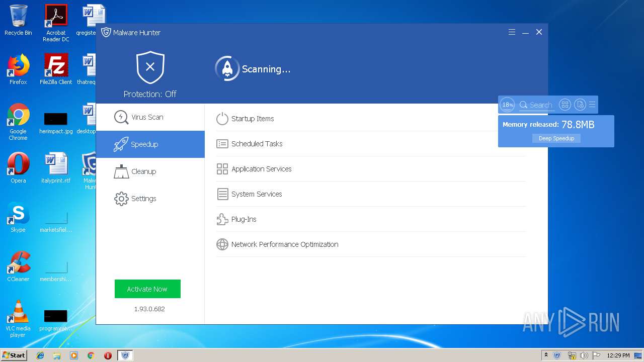Click the Virus Scan magnifier icon
The width and height of the screenshot is (644, 362).
point(121,117)
